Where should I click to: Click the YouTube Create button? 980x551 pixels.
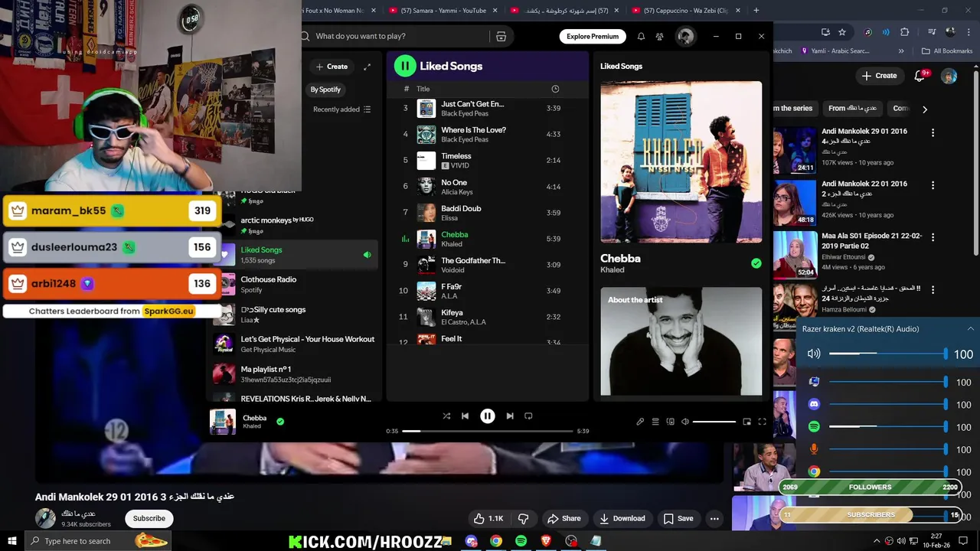click(x=879, y=76)
